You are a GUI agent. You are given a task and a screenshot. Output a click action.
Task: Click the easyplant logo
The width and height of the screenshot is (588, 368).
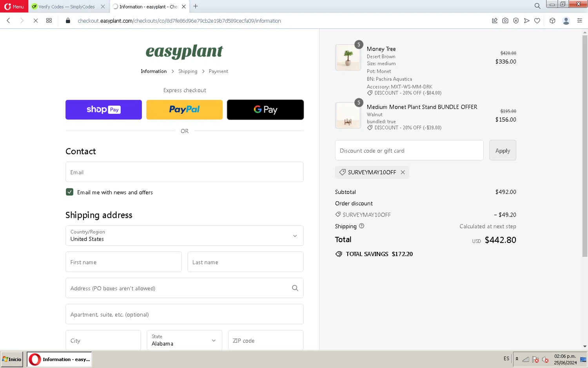pos(184,51)
